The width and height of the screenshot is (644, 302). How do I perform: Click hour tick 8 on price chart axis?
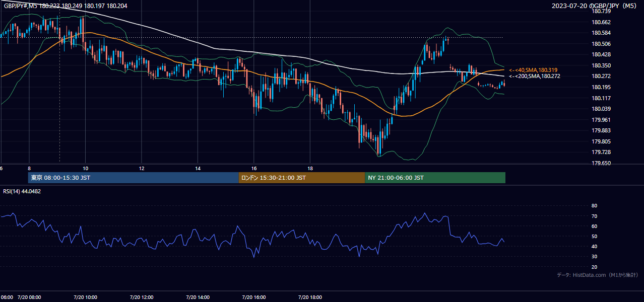point(29,168)
